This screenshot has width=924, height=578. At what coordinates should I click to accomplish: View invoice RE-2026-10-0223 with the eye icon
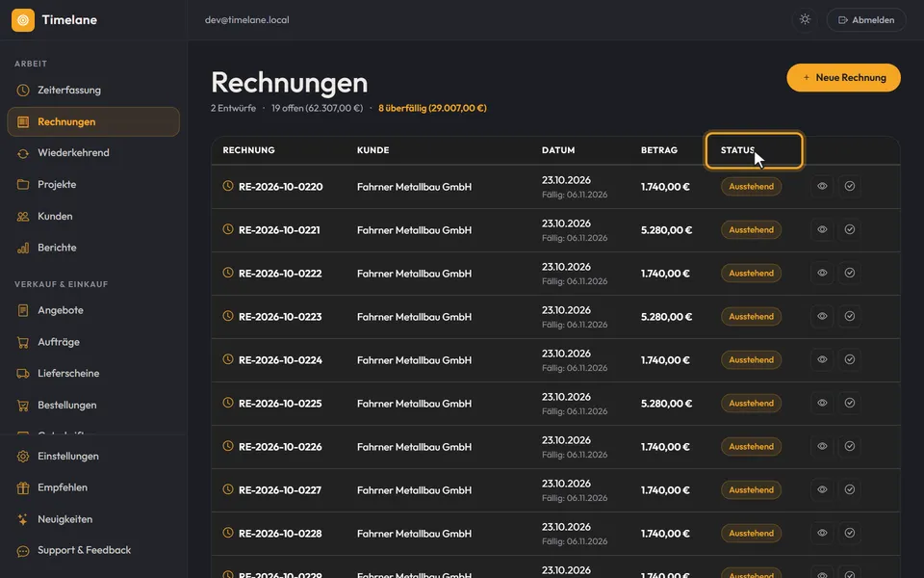click(x=822, y=316)
